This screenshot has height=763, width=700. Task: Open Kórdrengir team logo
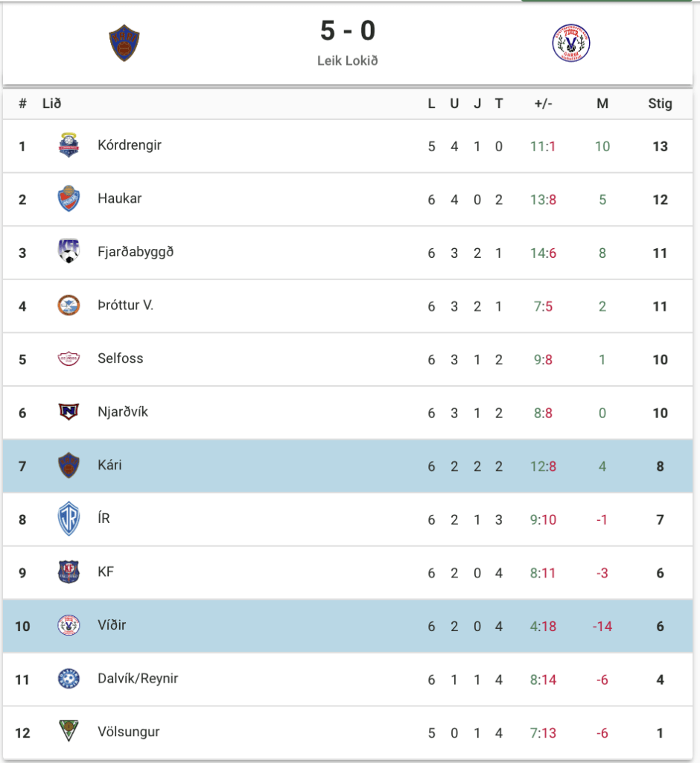(69, 145)
